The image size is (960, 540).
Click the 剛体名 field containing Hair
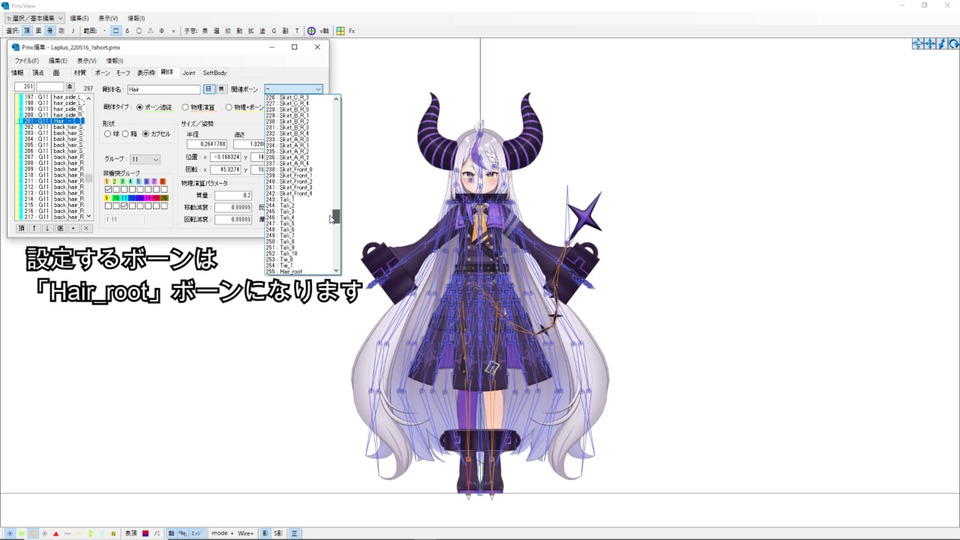[163, 89]
